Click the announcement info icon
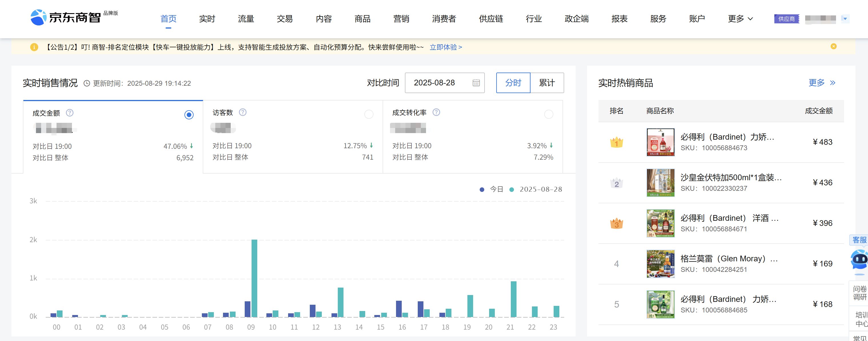868x341 pixels. [x=34, y=47]
